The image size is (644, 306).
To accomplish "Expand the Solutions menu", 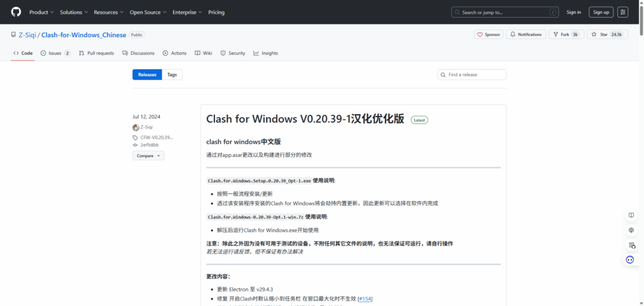I will coord(74,13).
